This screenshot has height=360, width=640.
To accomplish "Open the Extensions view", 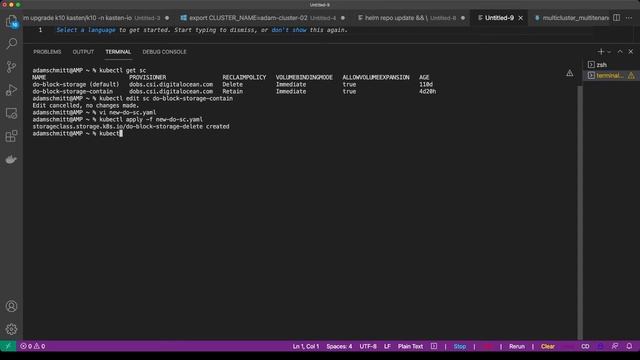I will (11, 136).
